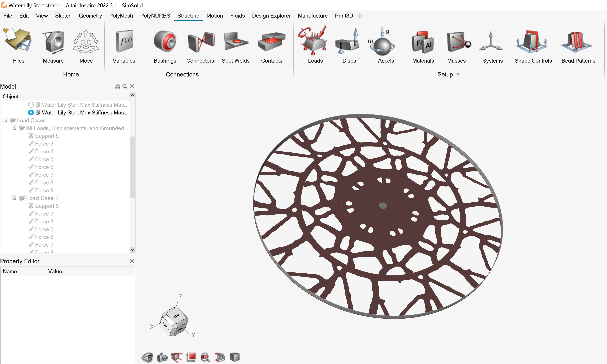Select Force 7 under All Loads
The width and height of the screenshot is (607, 364).
pyautogui.click(x=44, y=175)
